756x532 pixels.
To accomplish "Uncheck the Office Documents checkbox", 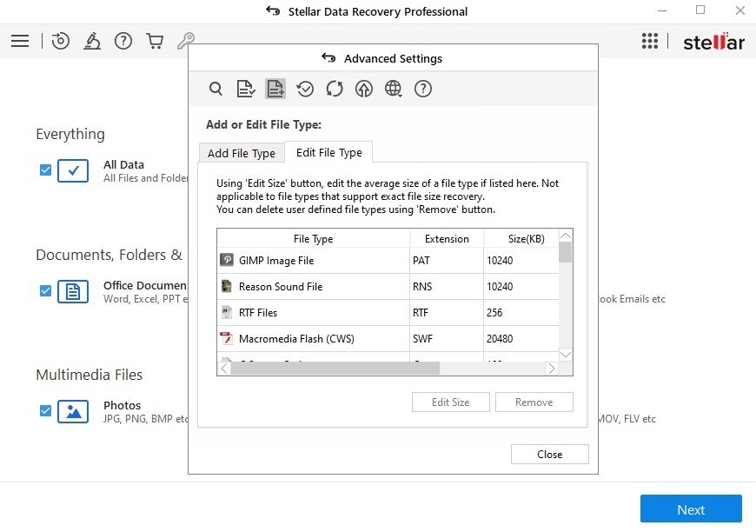I will 45,291.
